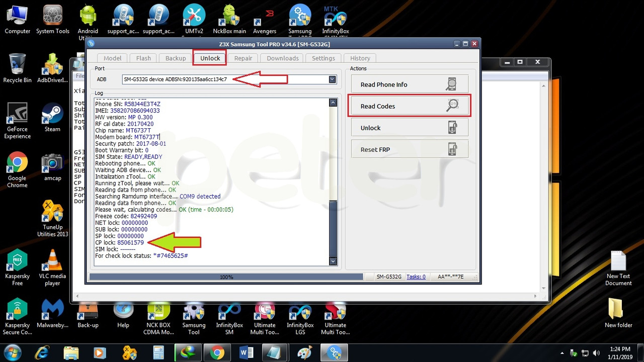Screen dimensions: 644x362
Task: Open the volume control in system tray
Action: (x=596, y=353)
